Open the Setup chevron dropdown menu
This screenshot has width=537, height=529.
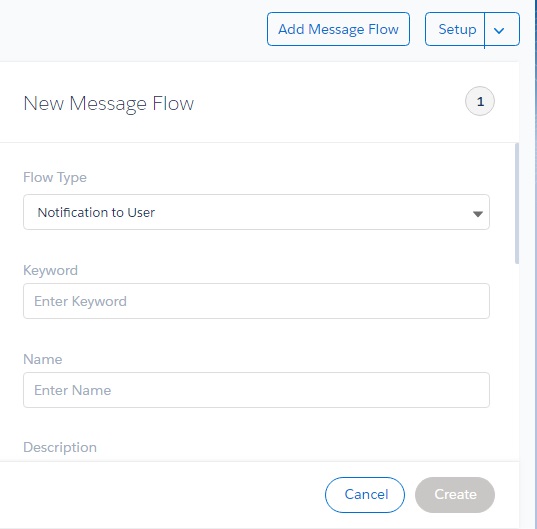[x=502, y=29]
